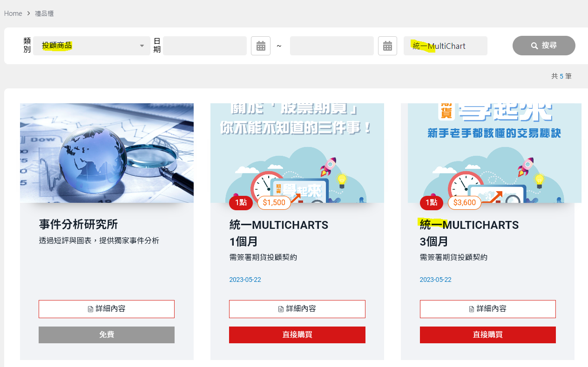Click the start date input field
The image size is (588, 367).
(x=205, y=46)
